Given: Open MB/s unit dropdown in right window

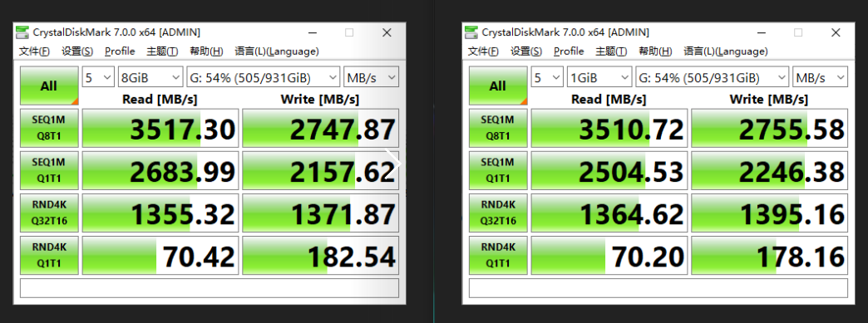Looking at the screenshot, I should (820, 77).
